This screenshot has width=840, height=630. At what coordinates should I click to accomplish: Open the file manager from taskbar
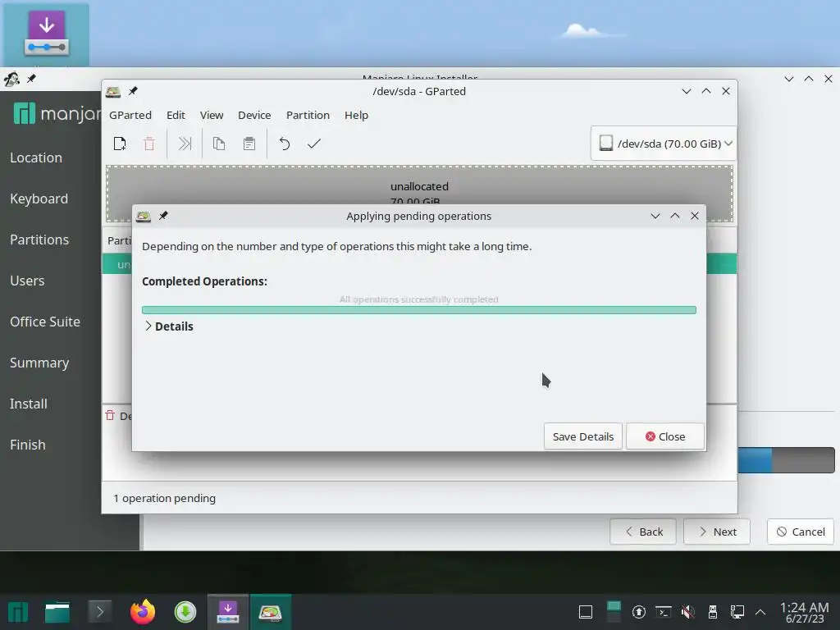click(x=57, y=612)
